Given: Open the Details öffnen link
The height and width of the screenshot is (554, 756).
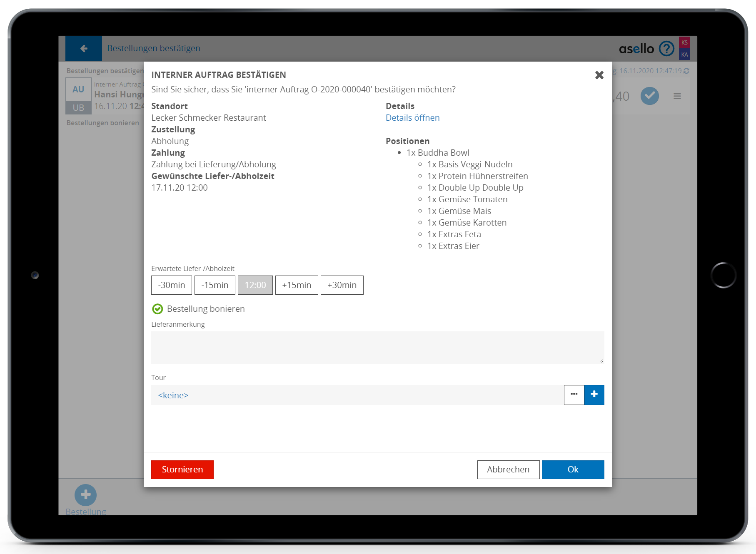Looking at the screenshot, I should coord(412,118).
